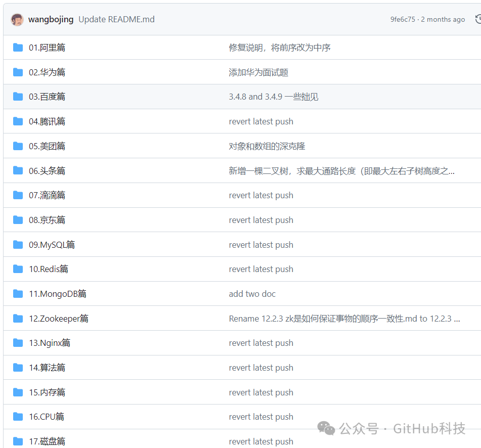
Task: Open the wangbojing author link
Action: [x=51, y=19]
